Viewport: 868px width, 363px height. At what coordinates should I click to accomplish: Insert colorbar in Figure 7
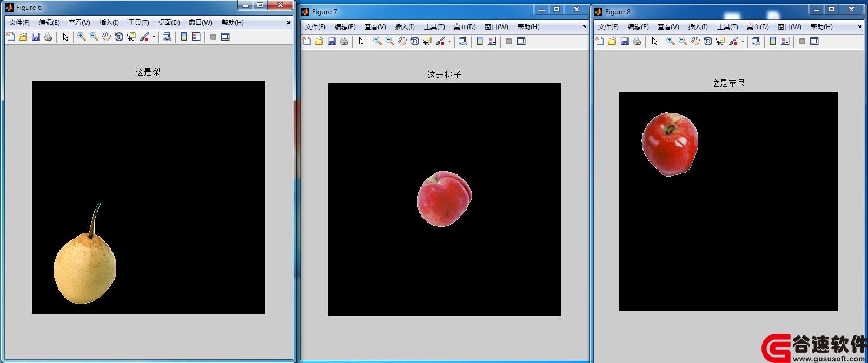[x=480, y=41]
